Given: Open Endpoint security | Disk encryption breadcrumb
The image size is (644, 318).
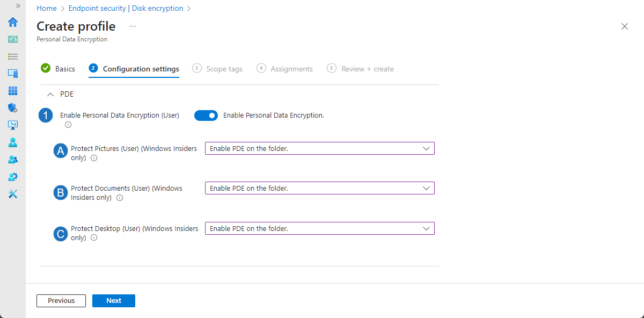Looking at the screenshot, I should (x=126, y=8).
